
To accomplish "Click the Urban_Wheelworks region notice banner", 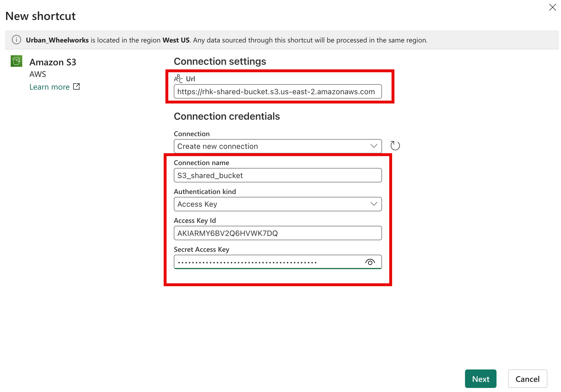I will 226,40.
